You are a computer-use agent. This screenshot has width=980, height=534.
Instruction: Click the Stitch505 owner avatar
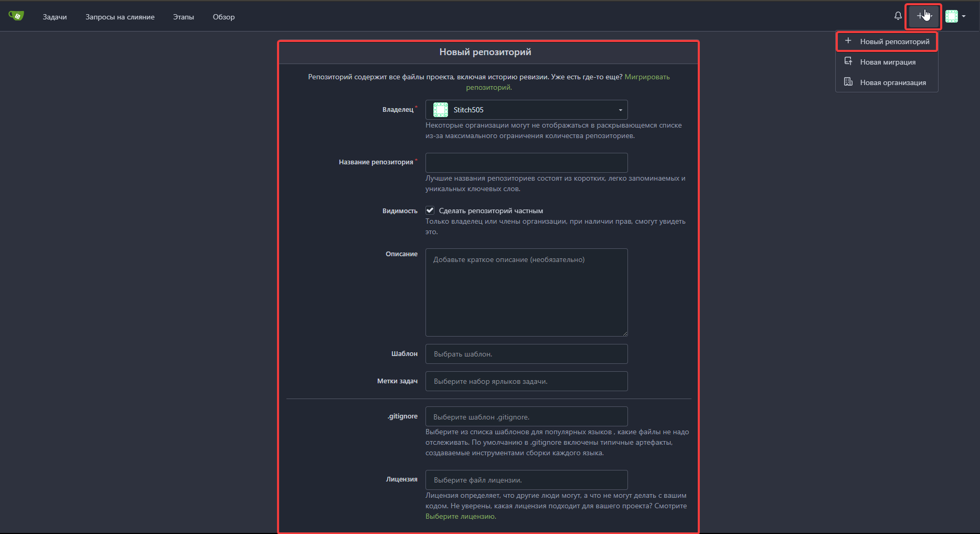(x=440, y=110)
